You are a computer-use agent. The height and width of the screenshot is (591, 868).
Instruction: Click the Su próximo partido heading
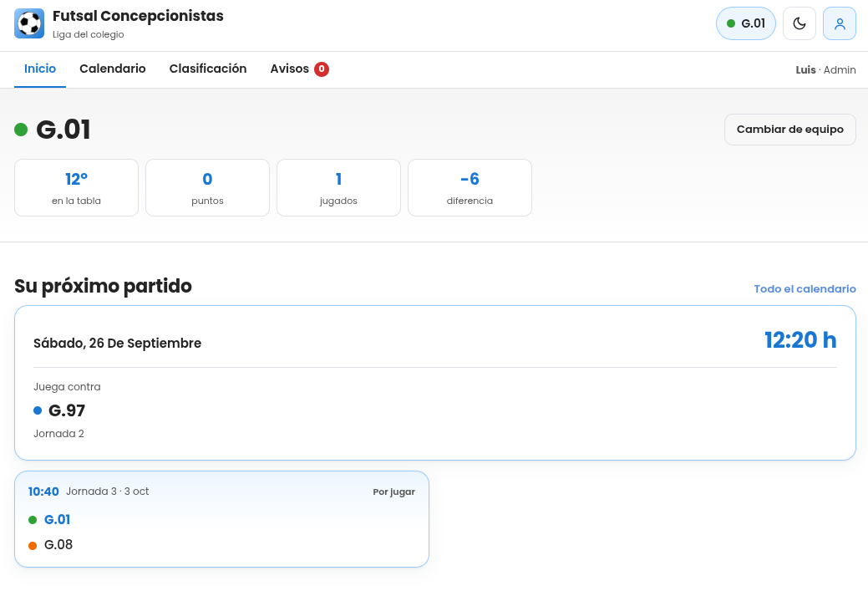[103, 287]
